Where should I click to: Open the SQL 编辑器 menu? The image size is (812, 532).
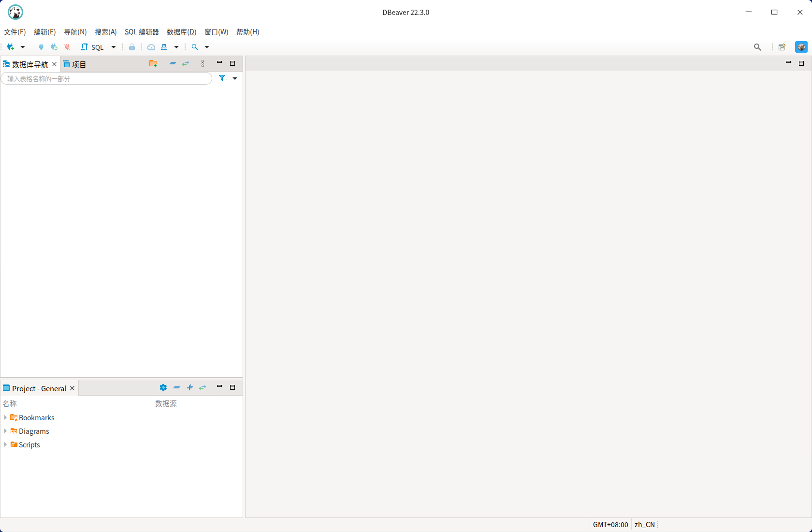[x=142, y=32]
